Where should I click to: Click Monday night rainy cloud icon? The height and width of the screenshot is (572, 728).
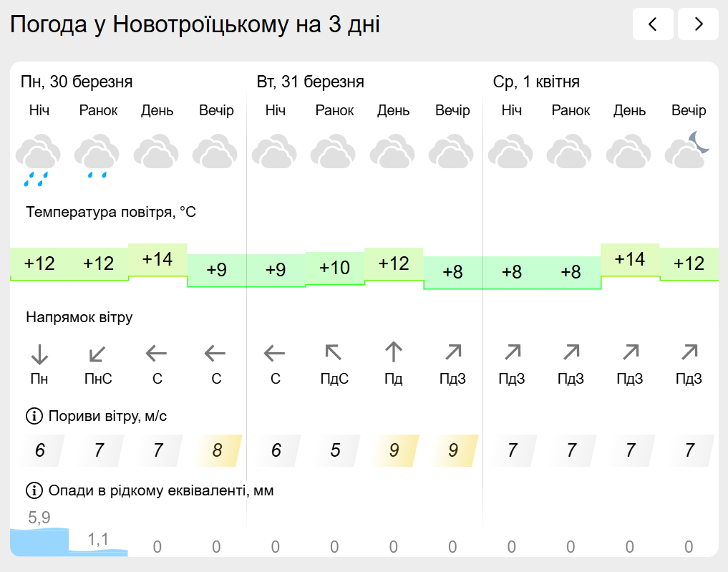tap(38, 159)
